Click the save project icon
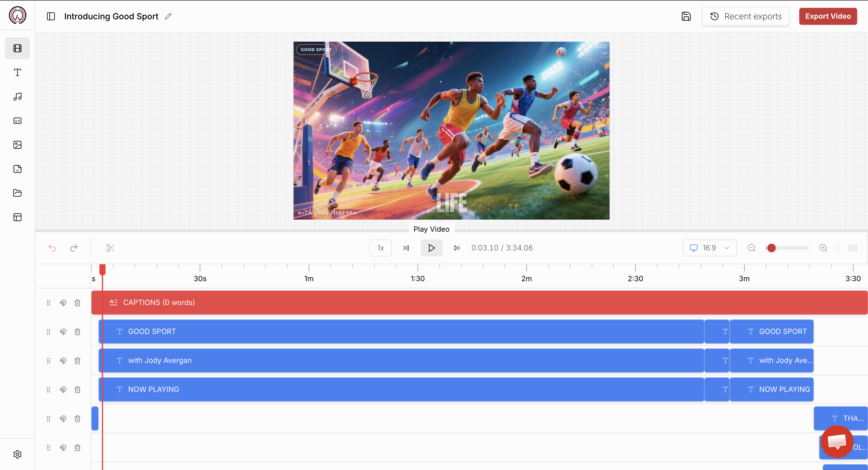This screenshot has width=868, height=470. click(686, 16)
